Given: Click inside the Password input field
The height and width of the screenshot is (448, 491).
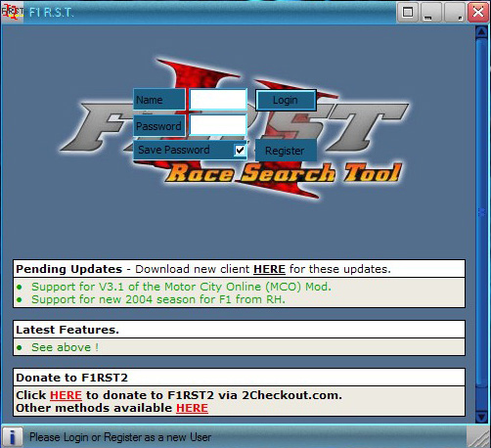Looking at the screenshot, I should pyautogui.click(x=218, y=124).
